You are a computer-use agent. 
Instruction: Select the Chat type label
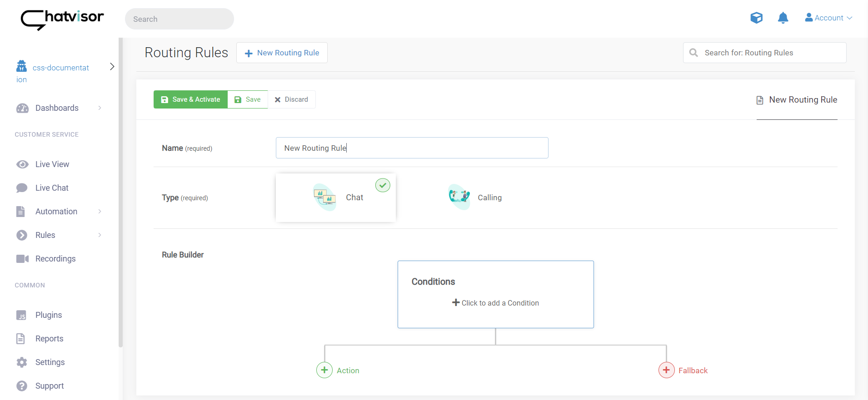354,198
